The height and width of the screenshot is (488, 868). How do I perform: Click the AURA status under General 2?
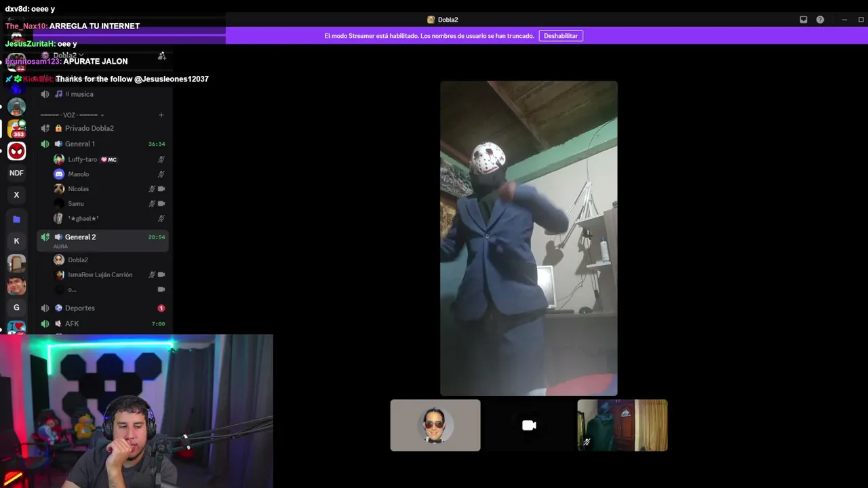(x=60, y=246)
